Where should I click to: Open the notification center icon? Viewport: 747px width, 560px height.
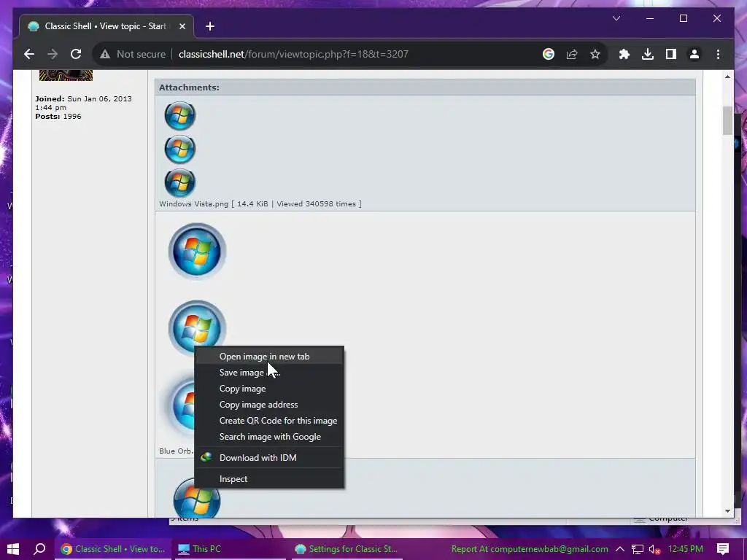coord(723,549)
